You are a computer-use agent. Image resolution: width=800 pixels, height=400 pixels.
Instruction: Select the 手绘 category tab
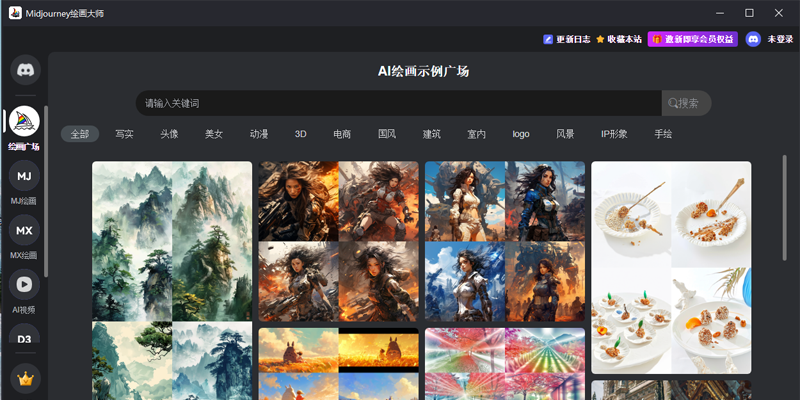(663, 134)
